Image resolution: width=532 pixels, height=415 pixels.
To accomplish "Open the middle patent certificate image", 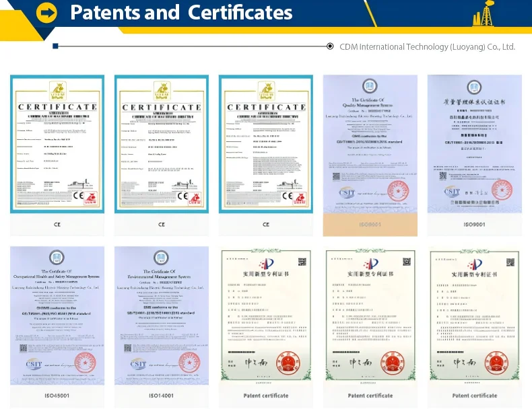I will (370, 315).
